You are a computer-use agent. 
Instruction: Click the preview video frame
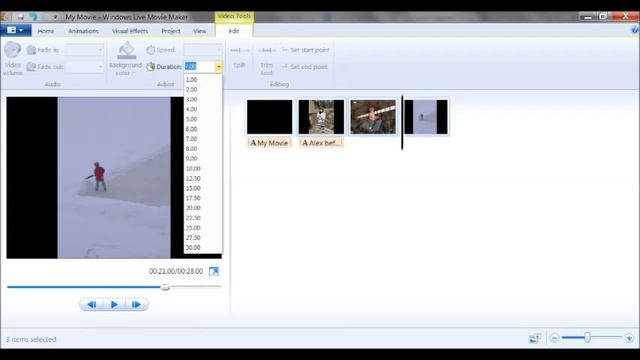[x=114, y=178]
